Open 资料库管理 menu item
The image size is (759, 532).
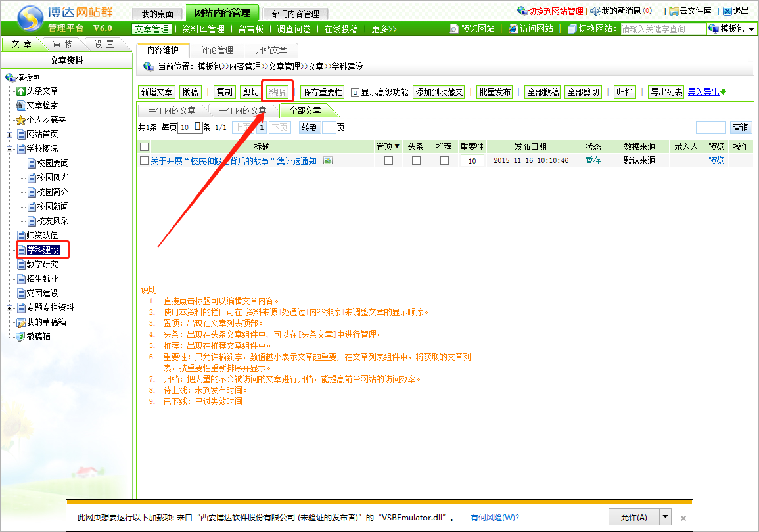[203, 29]
